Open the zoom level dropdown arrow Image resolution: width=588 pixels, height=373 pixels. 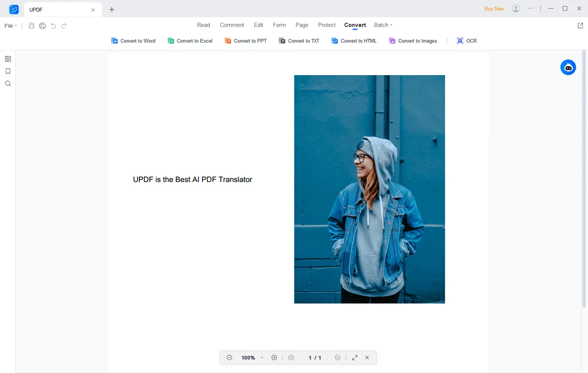[x=262, y=358]
